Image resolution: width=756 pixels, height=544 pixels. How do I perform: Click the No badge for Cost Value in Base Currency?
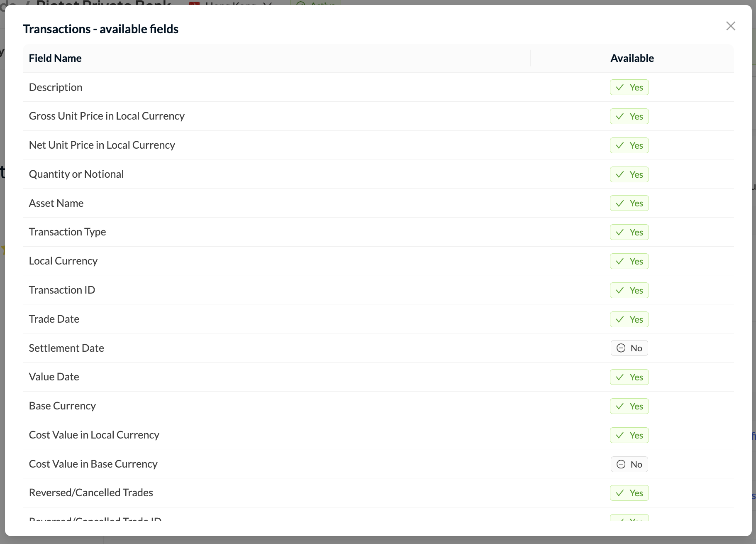tap(629, 464)
